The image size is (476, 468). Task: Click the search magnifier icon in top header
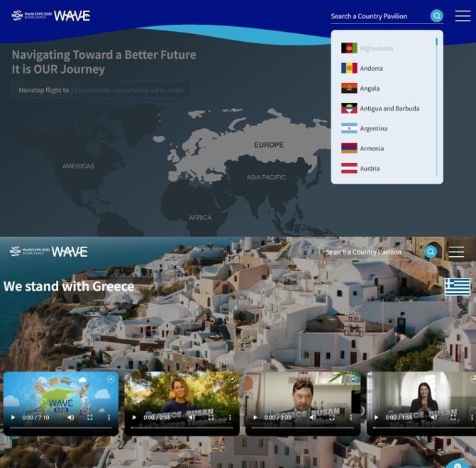point(436,16)
